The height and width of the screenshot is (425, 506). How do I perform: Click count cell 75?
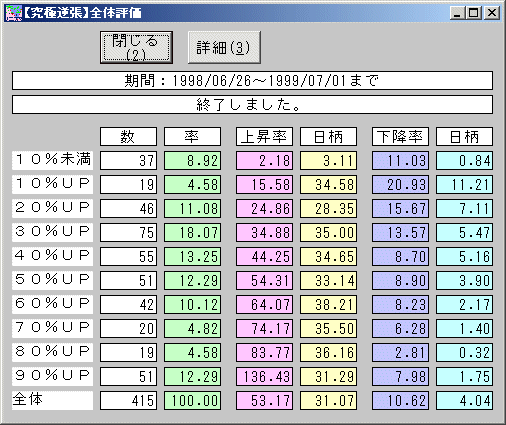(128, 232)
